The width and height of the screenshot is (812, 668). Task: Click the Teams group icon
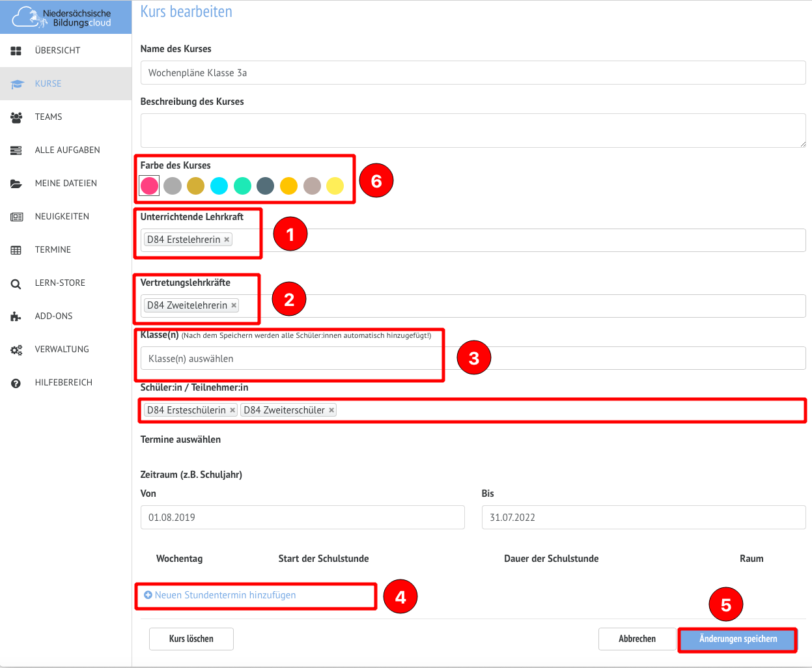16,117
